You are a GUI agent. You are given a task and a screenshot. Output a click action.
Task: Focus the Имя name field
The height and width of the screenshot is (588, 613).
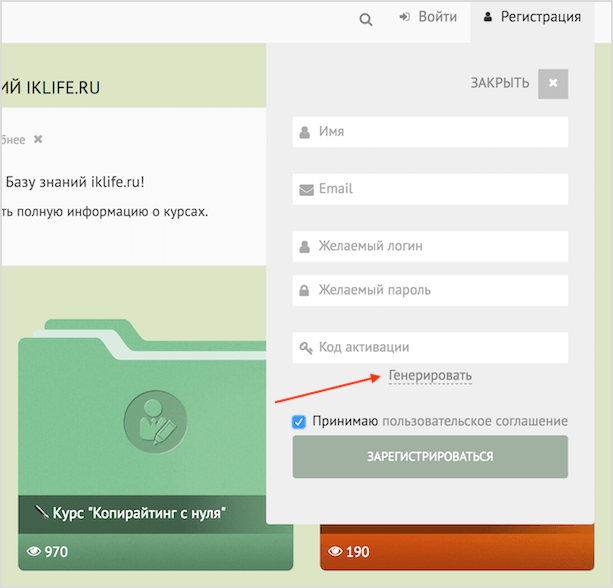[430, 132]
